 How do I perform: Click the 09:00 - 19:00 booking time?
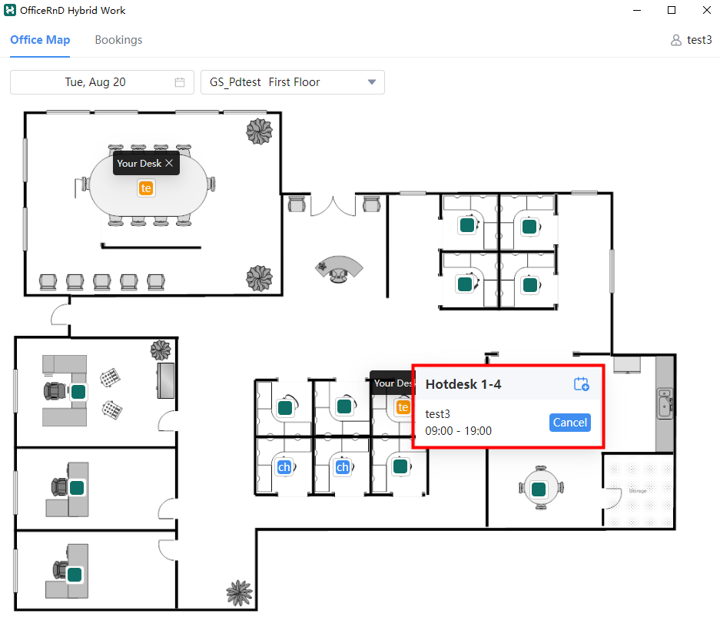coord(458,431)
